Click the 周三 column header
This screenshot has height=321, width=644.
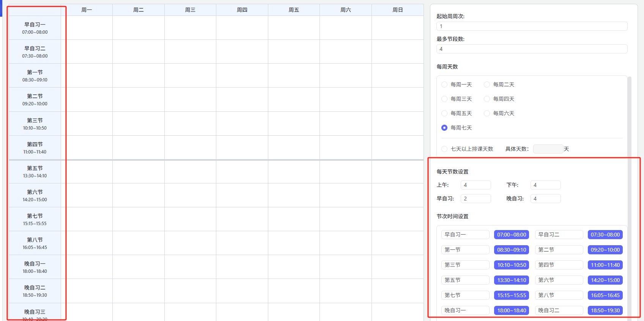[190, 10]
